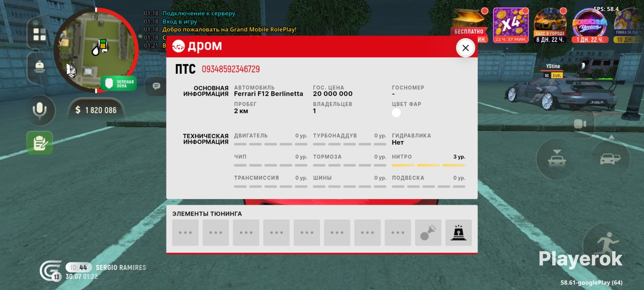
Task: Click the 'ОСНОВНАЯ ИНФОРМАЦИЯ' section label
Action: tap(206, 91)
